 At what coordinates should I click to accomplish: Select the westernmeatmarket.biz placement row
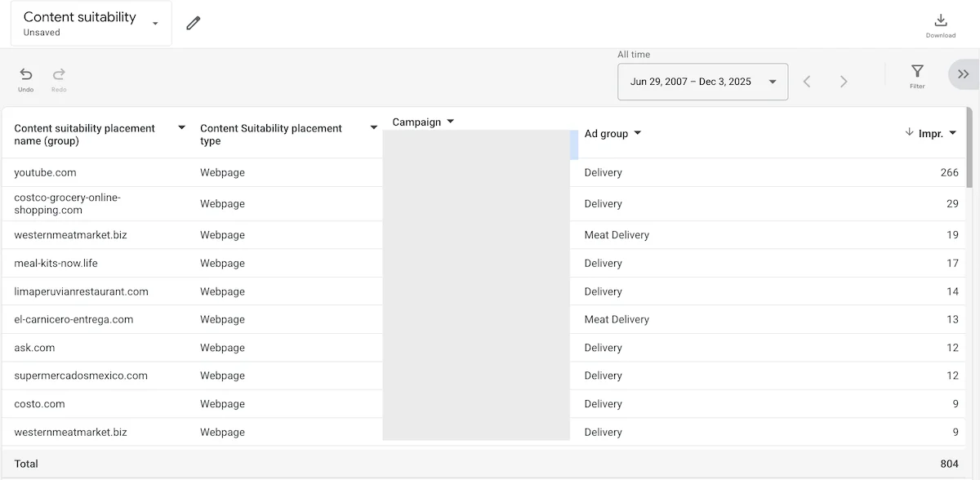70,235
